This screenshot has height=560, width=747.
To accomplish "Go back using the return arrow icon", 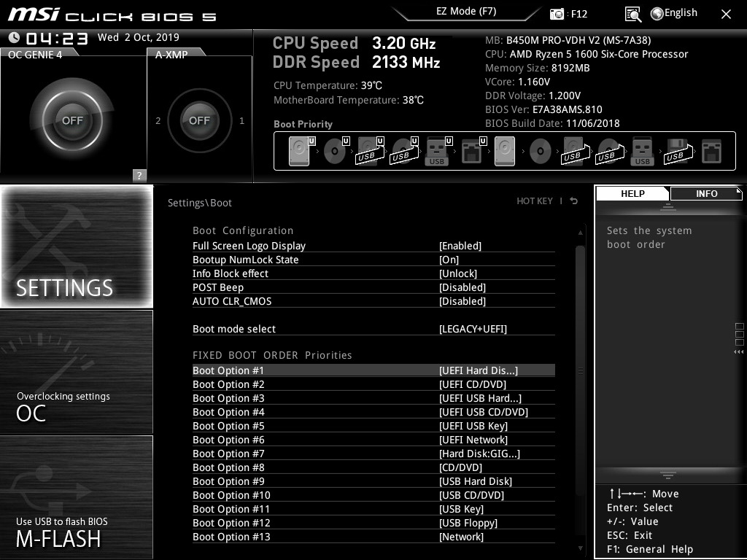I will 574,201.
